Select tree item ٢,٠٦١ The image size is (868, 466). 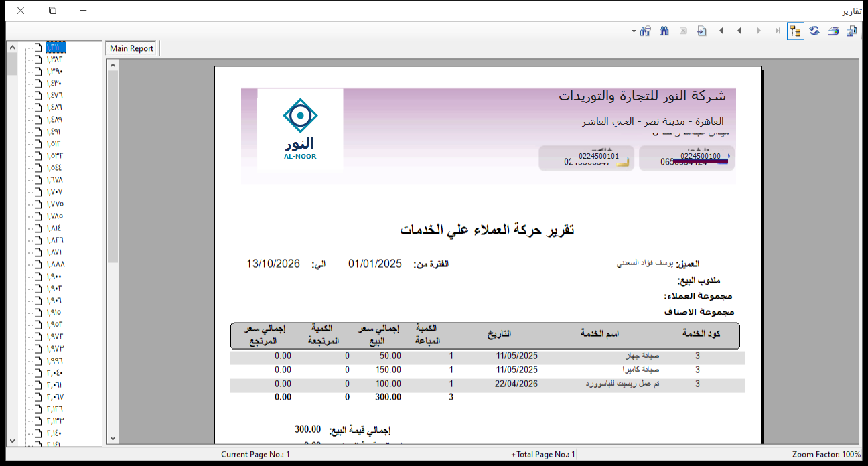coord(54,384)
